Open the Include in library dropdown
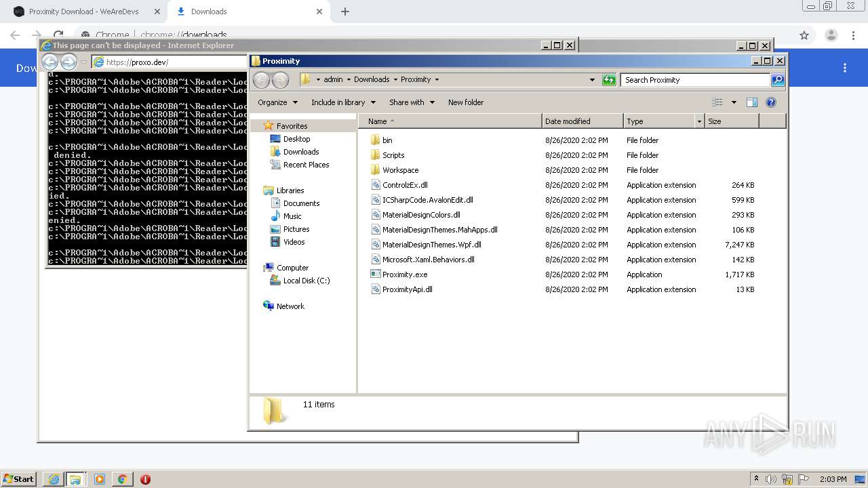This screenshot has height=488, width=868. [343, 102]
